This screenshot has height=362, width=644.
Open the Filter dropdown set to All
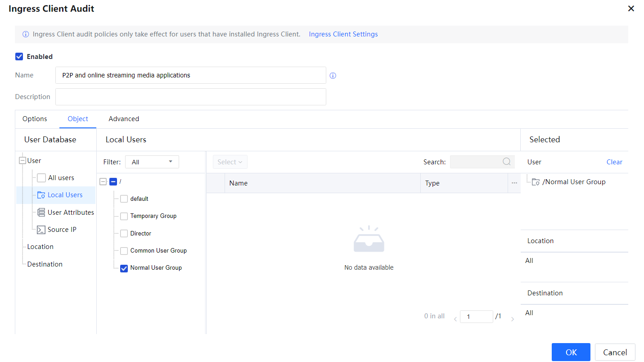(x=152, y=162)
